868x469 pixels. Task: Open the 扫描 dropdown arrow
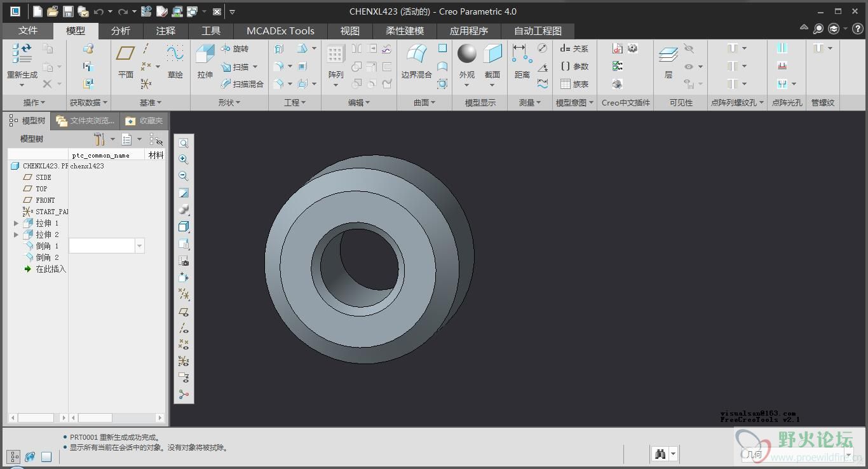(255, 66)
